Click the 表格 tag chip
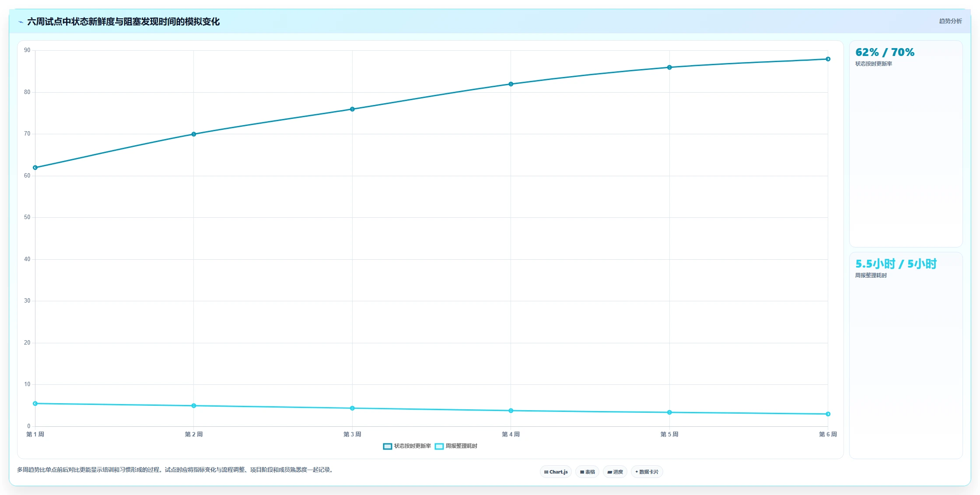The height and width of the screenshot is (495, 980). tap(588, 472)
